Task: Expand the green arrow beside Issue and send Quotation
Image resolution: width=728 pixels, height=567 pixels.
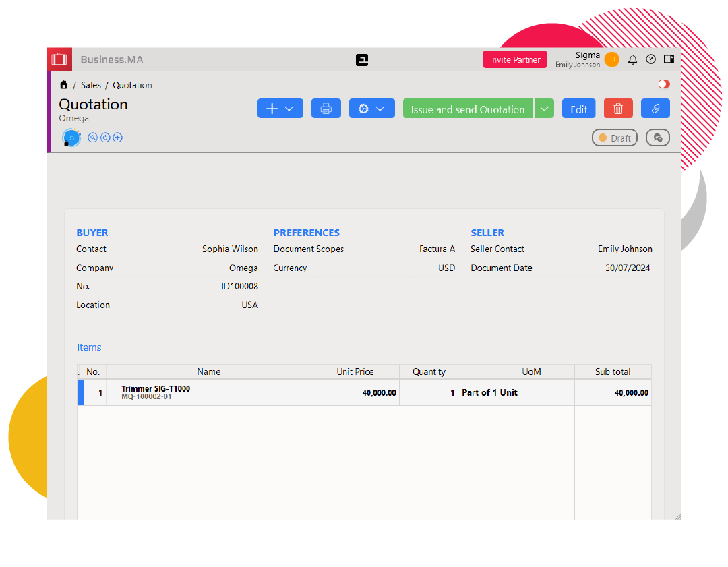Action: pos(544,109)
